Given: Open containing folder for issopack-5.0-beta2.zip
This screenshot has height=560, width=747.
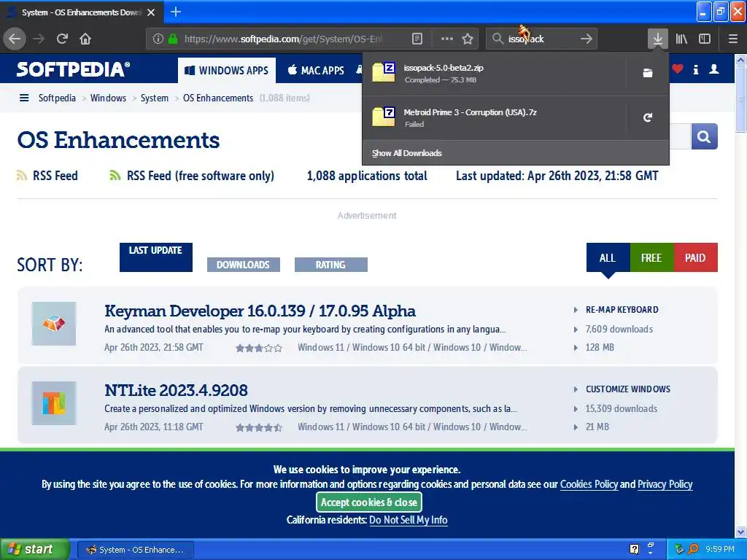Looking at the screenshot, I should pos(648,74).
